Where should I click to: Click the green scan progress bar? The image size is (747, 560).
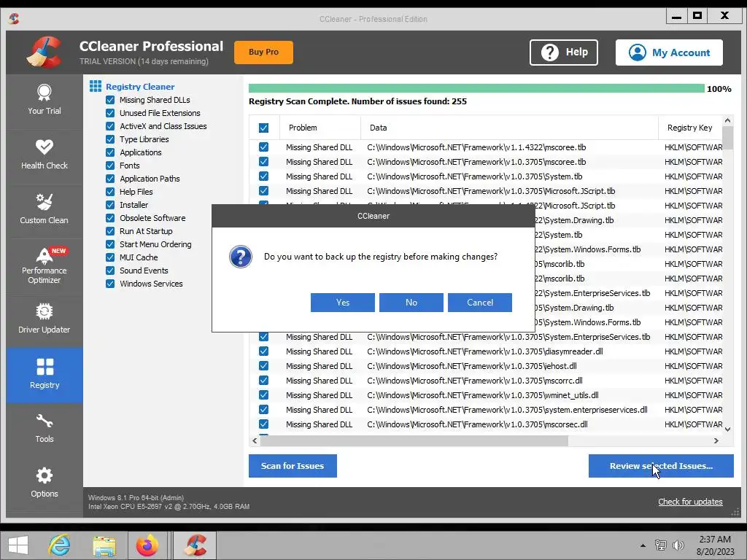pos(476,88)
